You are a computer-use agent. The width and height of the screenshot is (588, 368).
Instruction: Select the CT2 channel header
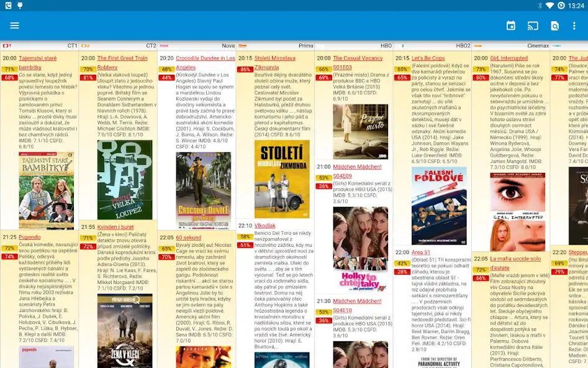118,46
